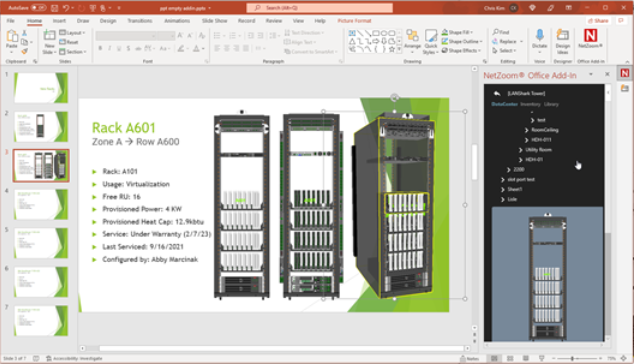Click zoom out minus button
This screenshot has height=364, width=635.
pyautogui.click(x=553, y=358)
